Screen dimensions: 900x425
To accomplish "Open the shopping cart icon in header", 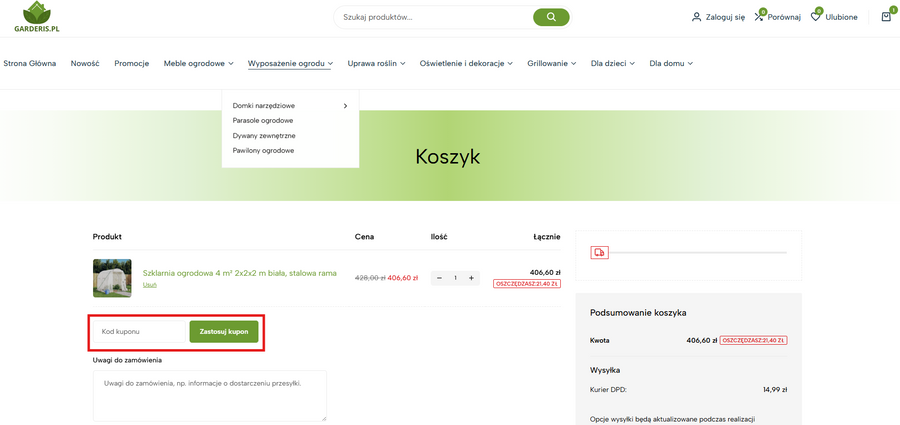I will [886, 17].
